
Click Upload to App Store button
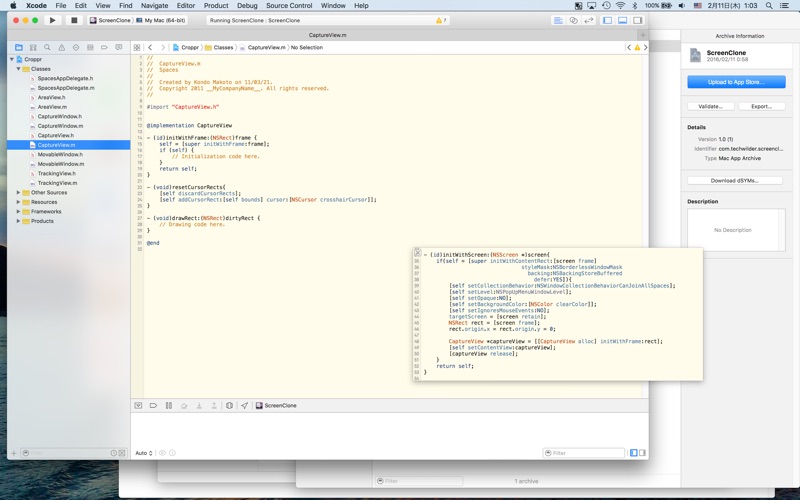(736, 82)
